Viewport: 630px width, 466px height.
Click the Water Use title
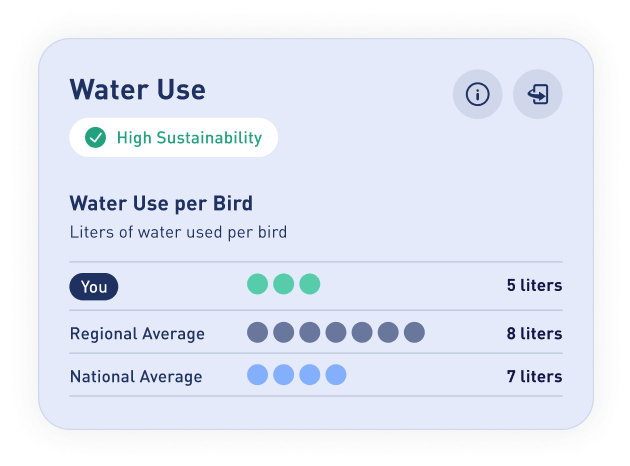tap(138, 90)
